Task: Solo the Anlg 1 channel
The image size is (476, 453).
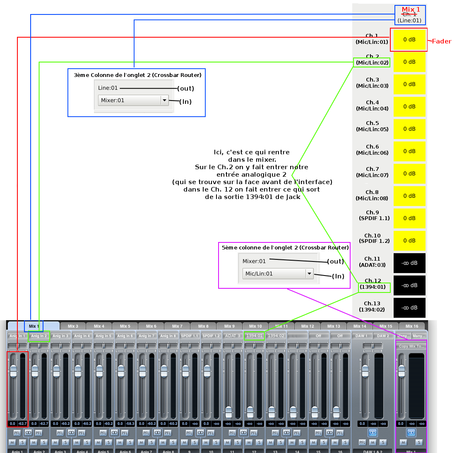Action: click(23, 442)
